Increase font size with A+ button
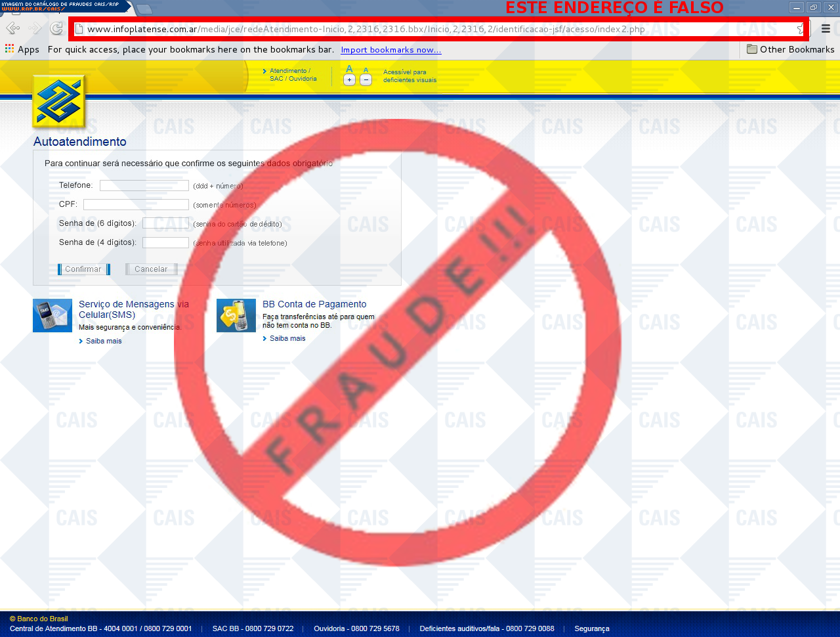 point(349,79)
